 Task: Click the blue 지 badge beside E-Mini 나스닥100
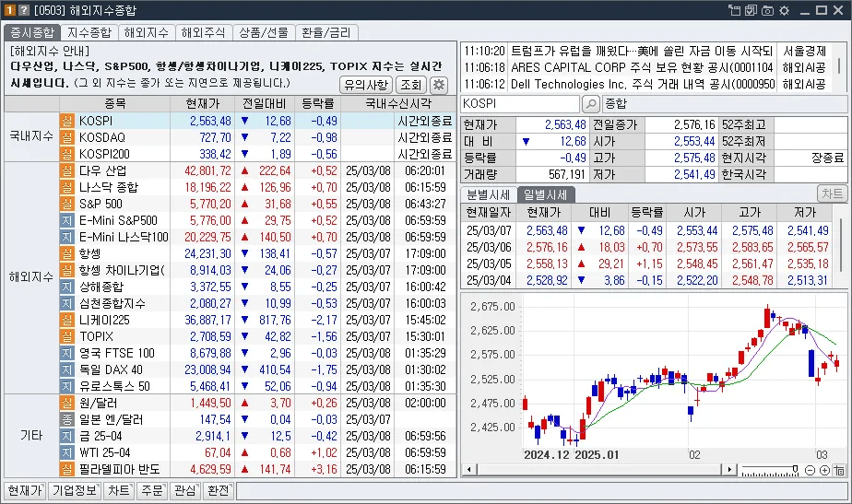(66, 237)
